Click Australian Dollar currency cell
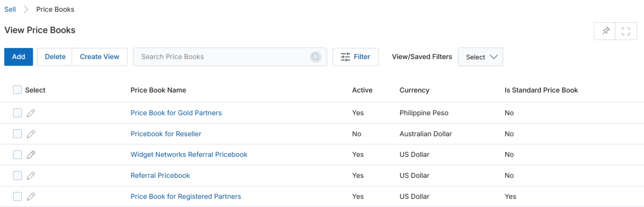 coord(426,134)
